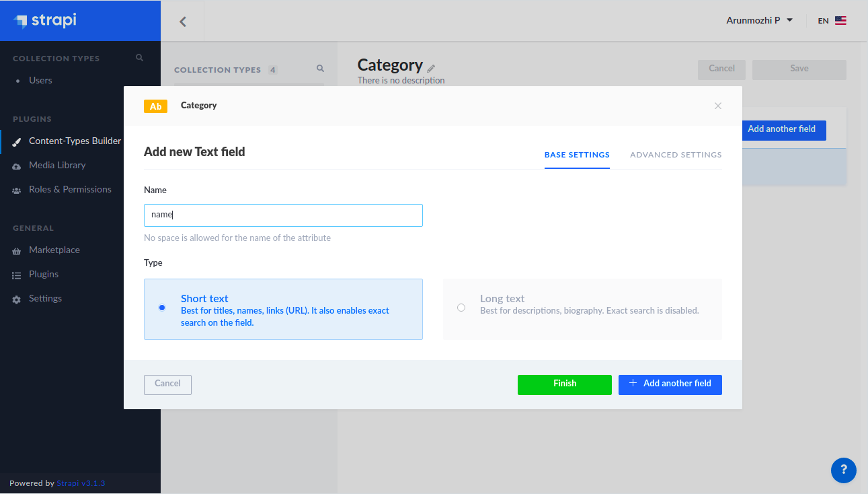868x494 pixels.
Task: Open Roles & Permissions in sidebar
Action: pyautogui.click(x=70, y=189)
